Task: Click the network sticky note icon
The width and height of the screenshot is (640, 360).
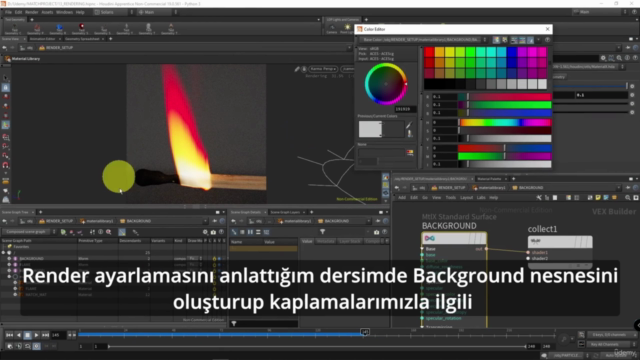Action: pos(598,198)
